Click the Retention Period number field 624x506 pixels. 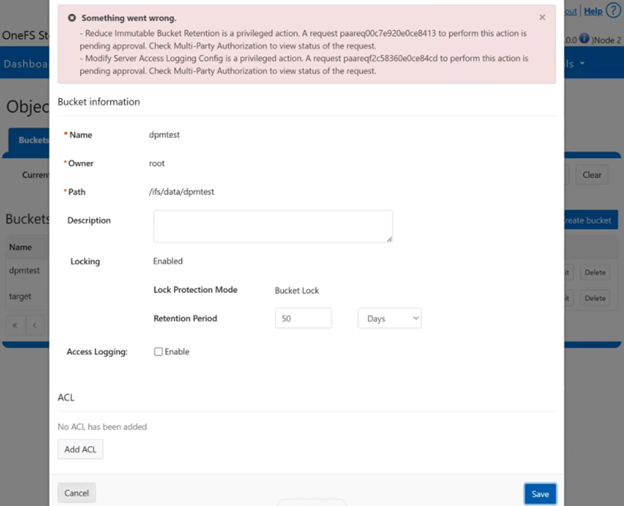(x=302, y=318)
